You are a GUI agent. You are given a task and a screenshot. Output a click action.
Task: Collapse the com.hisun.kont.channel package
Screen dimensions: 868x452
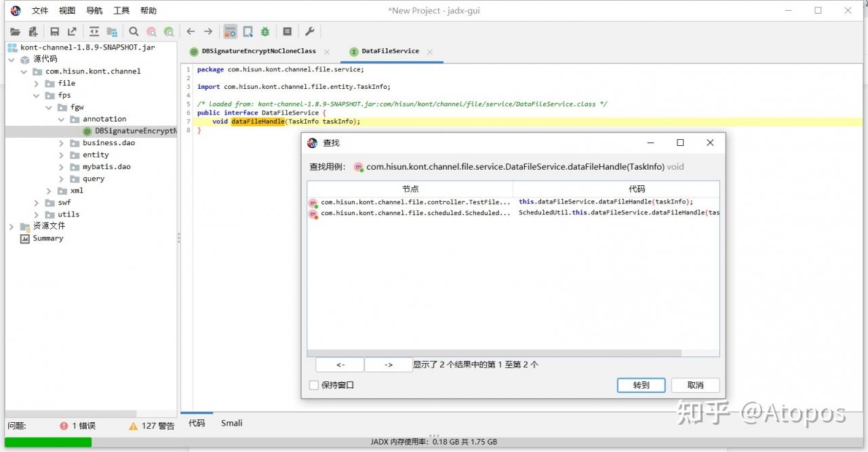24,71
